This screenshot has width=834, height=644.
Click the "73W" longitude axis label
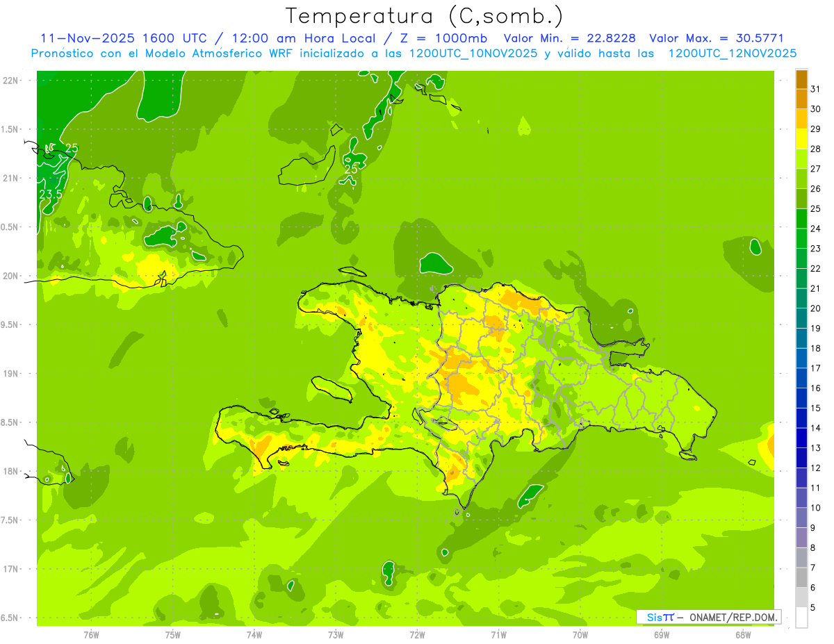pyautogui.click(x=336, y=634)
